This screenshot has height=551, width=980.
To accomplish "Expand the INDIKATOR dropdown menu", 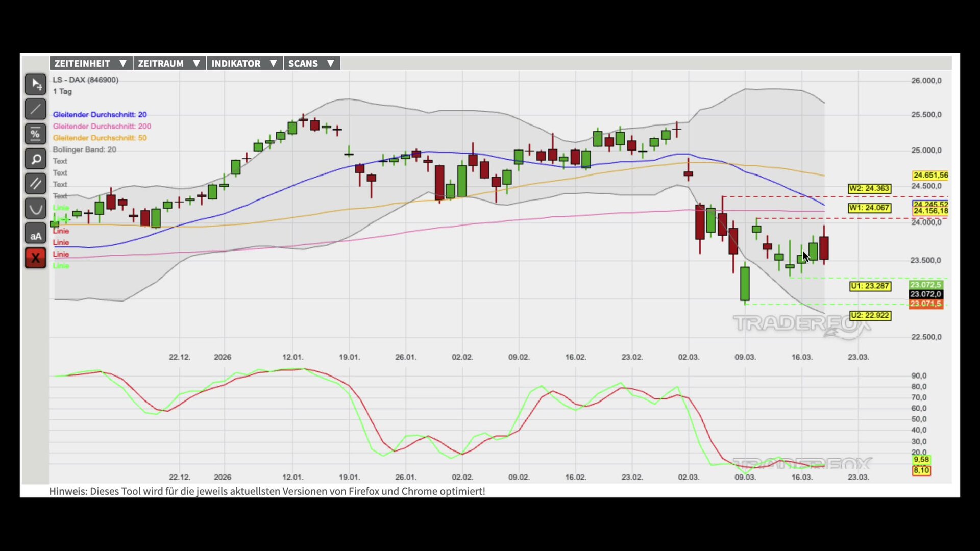I will [x=244, y=63].
